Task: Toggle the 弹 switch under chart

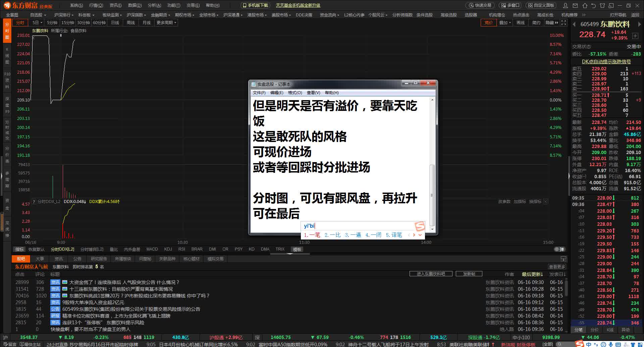Action: point(559,249)
